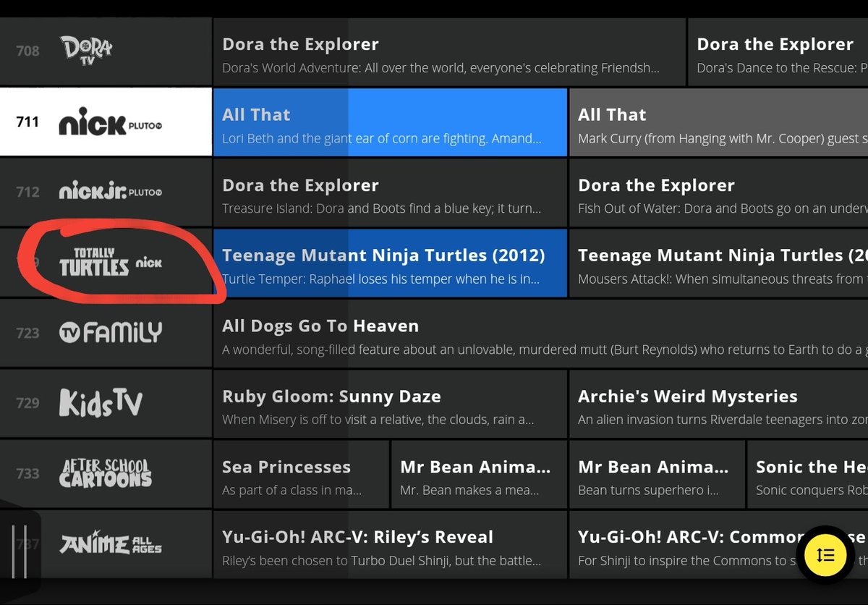Open Yu-Gi-Oh! ARC-V: Riley's Reveal
The height and width of the screenshot is (605, 868).
(390, 544)
